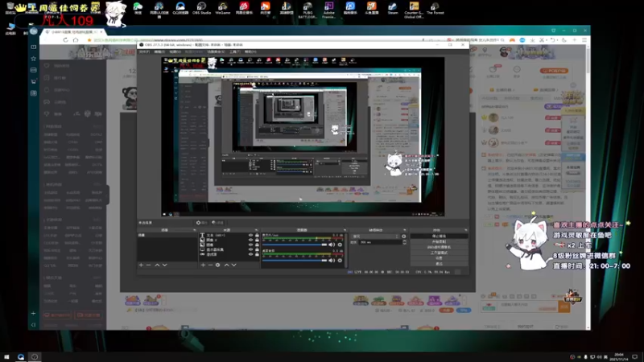Open OBS Tools menu
The width and height of the screenshot is (644, 362).
(235, 51)
